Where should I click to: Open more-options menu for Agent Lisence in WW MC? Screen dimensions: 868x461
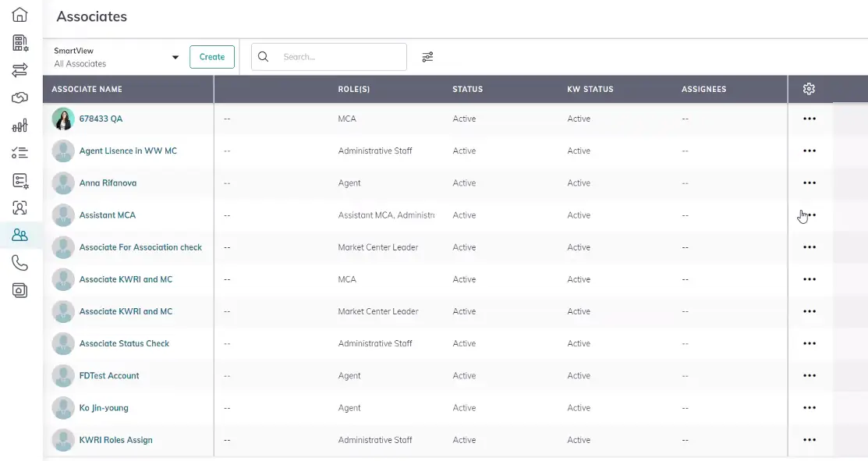[x=810, y=151]
